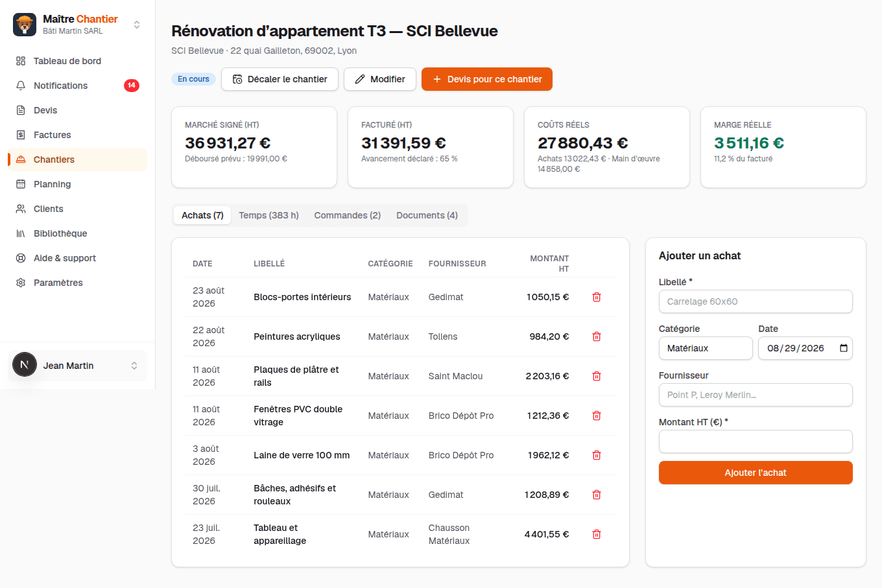Delete the Peintures acryliques purchase
The image size is (882, 588).
(x=597, y=336)
